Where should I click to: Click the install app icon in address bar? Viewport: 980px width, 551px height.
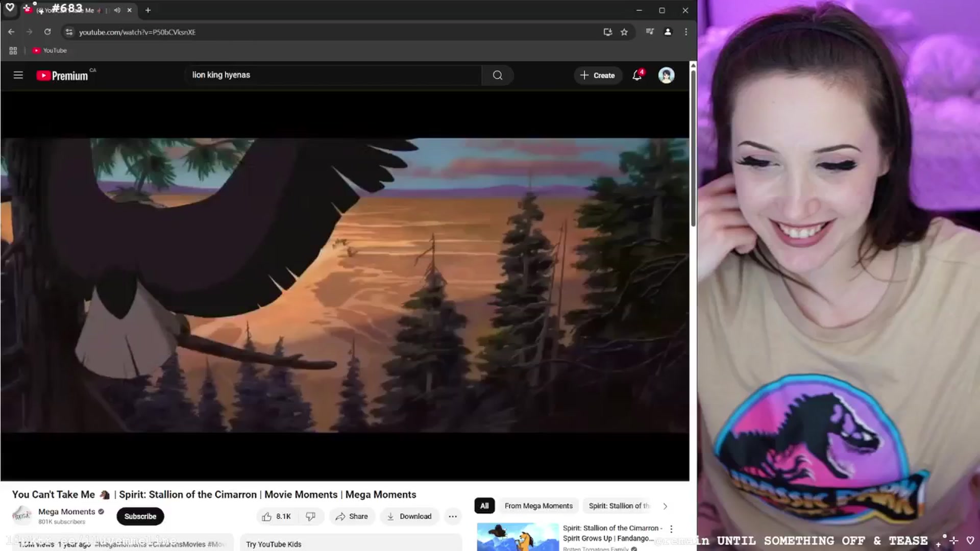point(607,32)
